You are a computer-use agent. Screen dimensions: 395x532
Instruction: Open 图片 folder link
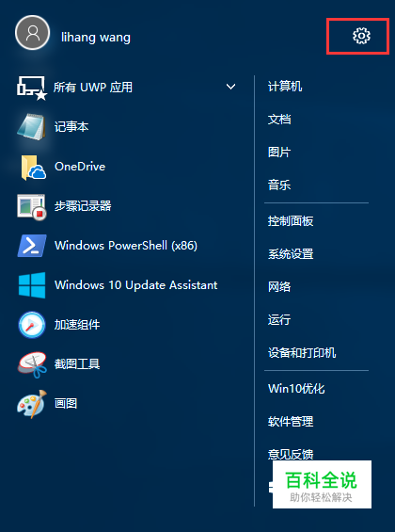279,152
